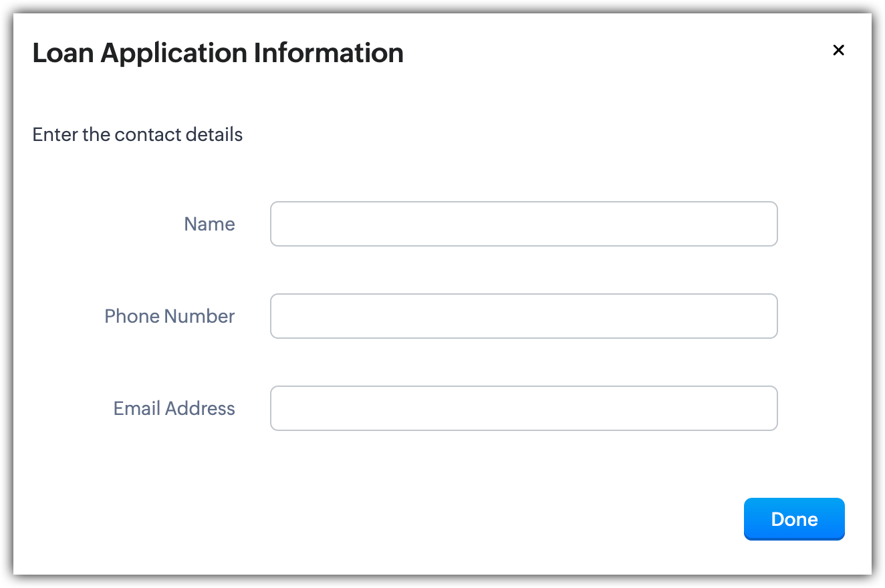The height and width of the screenshot is (588, 885).
Task: Close the Loan Application Information dialog
Action: pos(838,50)
